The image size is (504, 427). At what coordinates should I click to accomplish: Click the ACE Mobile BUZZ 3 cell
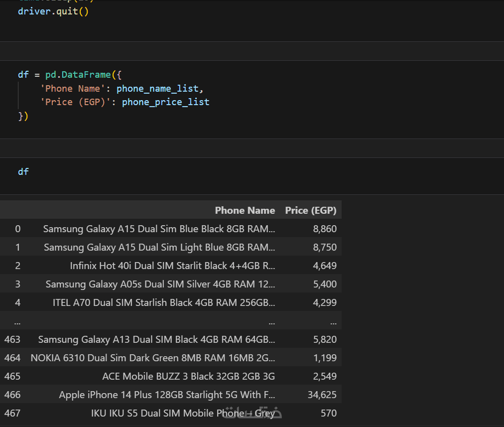(188, 376)
